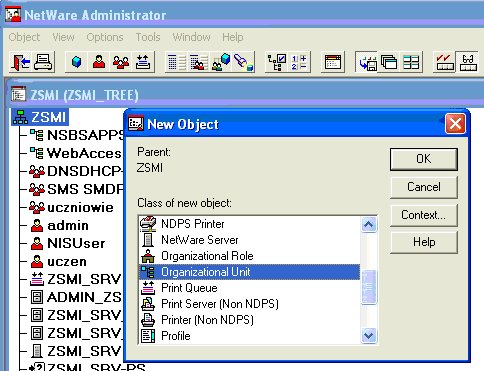Click scroll down arrow in class list
484x371 pixels.
369,335
